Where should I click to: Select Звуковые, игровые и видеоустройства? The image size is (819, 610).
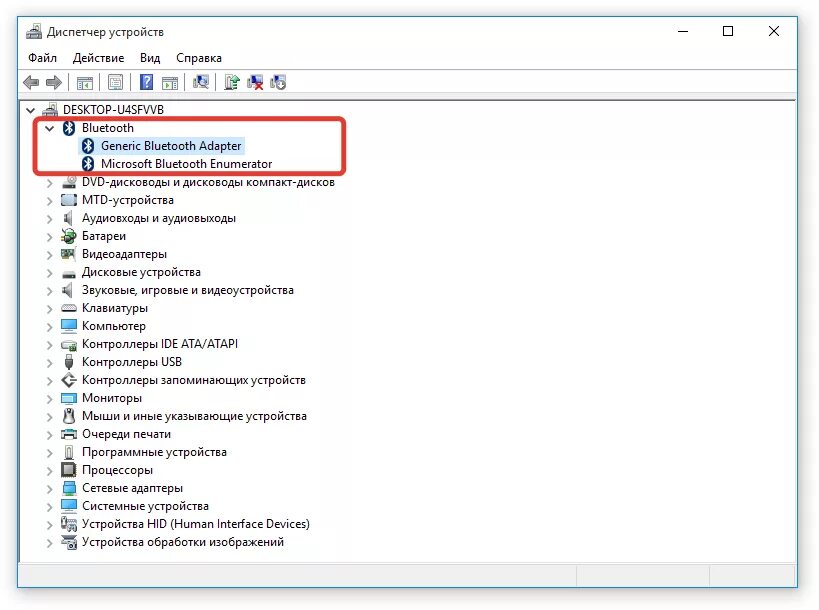pyautogui.click(x=188, y=290)
